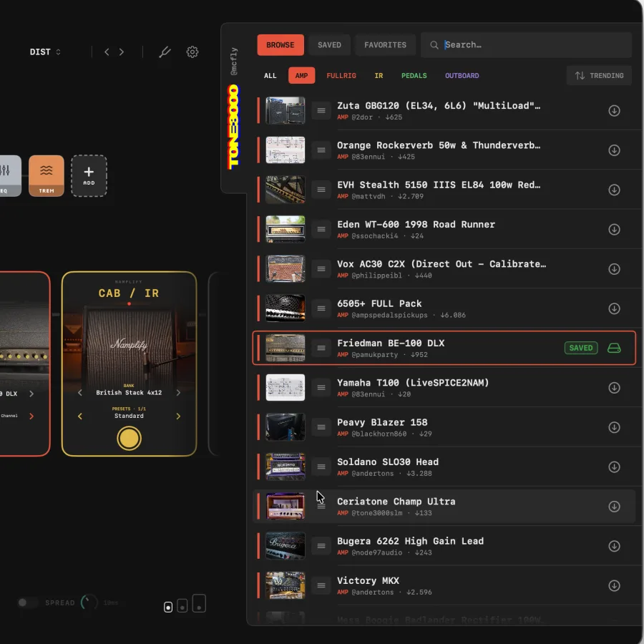Screen dimensions: 644x644
Task: Click the Friedman BE-100 DLX saved drive icon
Action: click(614, 348)
